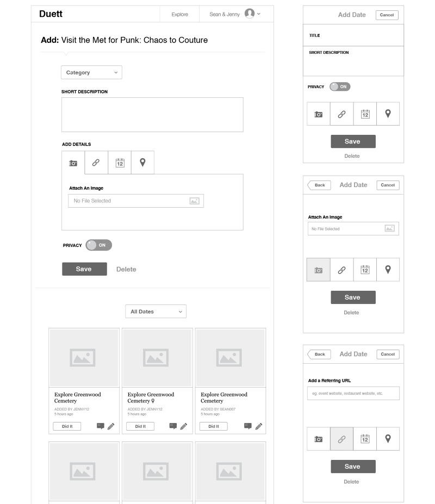Click the link icon tab under Add Details
Viewport: 435px width, 504px height.
tap(96, 163)
